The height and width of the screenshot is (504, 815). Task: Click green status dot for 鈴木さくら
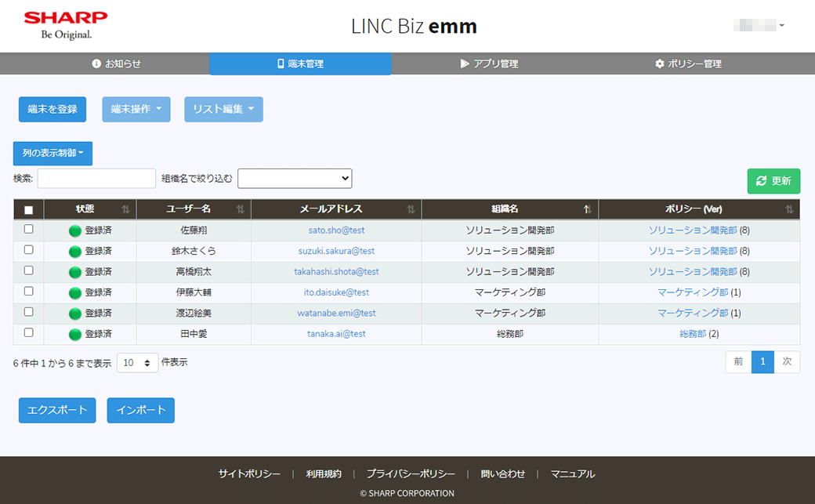pos(75,252)
